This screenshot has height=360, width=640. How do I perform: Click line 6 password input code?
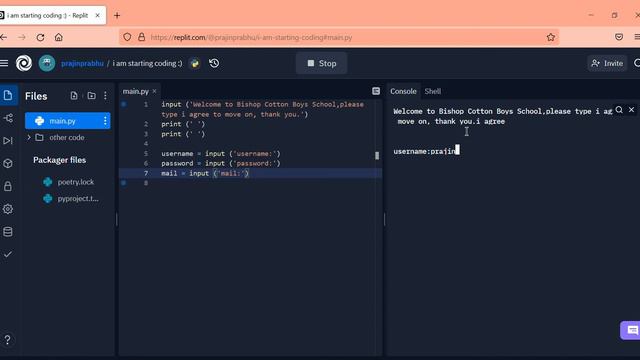point(221,164)
